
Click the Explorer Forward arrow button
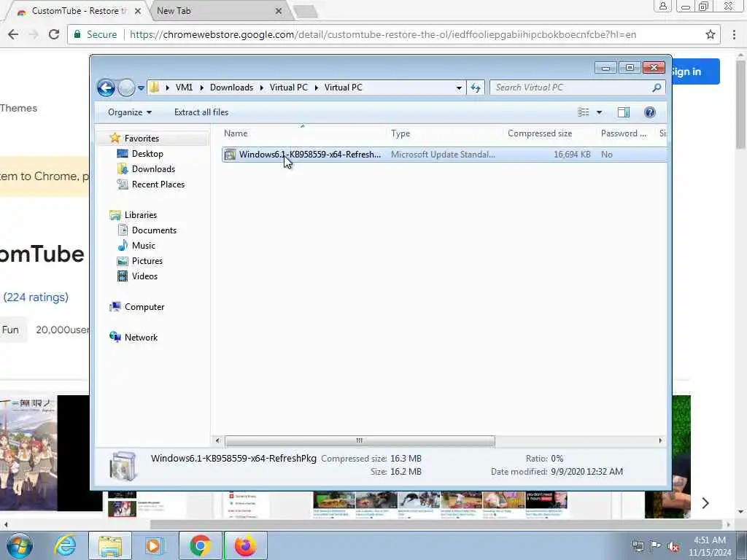click(x=126, y=87)
